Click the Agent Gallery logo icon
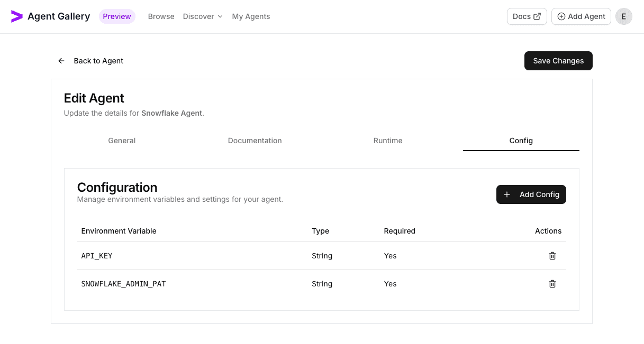 (16, 16)
